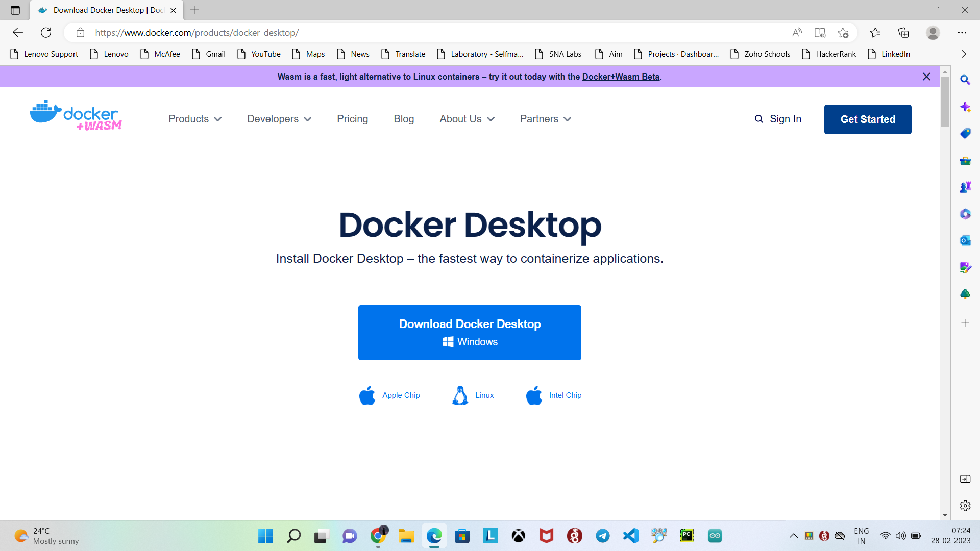Click Download Docker Desktop for Windows button
This screenshot has width=980, height=551.
point(470,332)
